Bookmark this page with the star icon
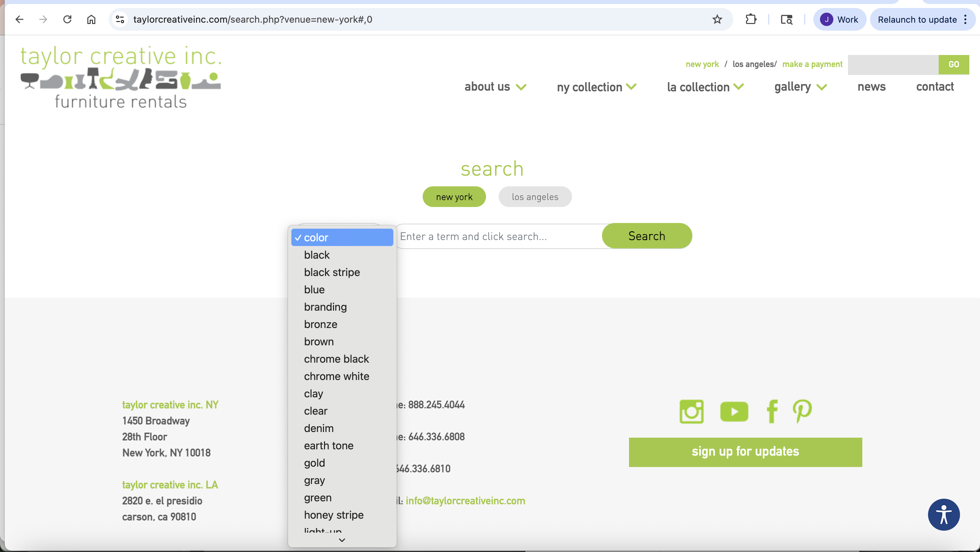This screenshot has width=980, height=552. click(717, 19)
